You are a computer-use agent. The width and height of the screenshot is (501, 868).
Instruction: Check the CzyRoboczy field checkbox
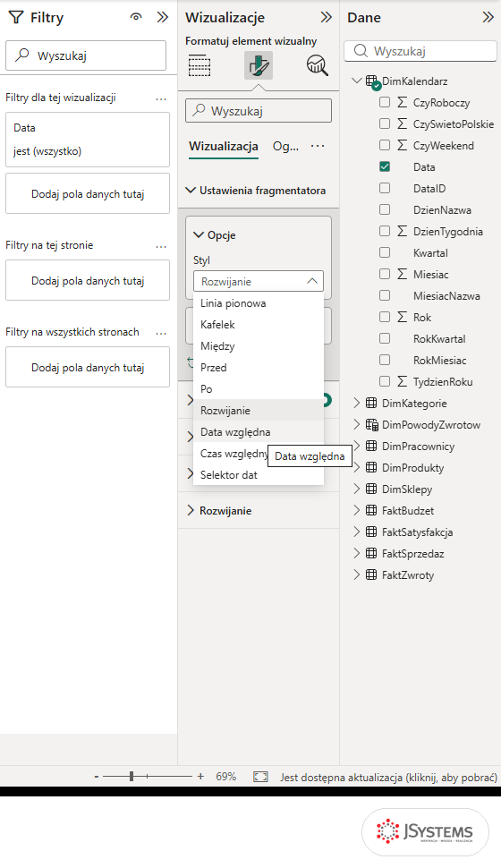(385, 102)
